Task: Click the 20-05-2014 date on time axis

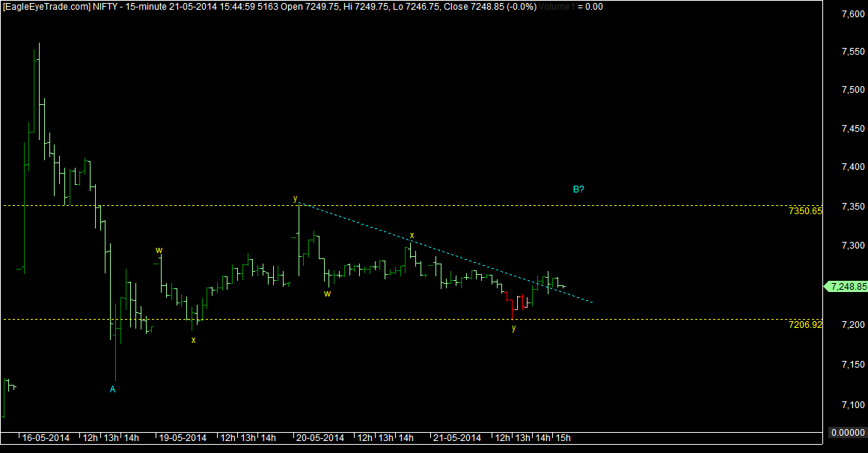Action: (320, 438)
